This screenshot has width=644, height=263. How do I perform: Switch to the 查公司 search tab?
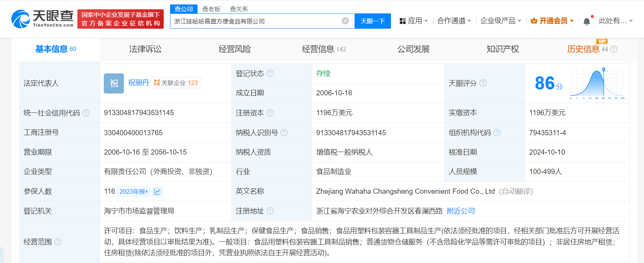pyautogui.click(x=184, y=9)
